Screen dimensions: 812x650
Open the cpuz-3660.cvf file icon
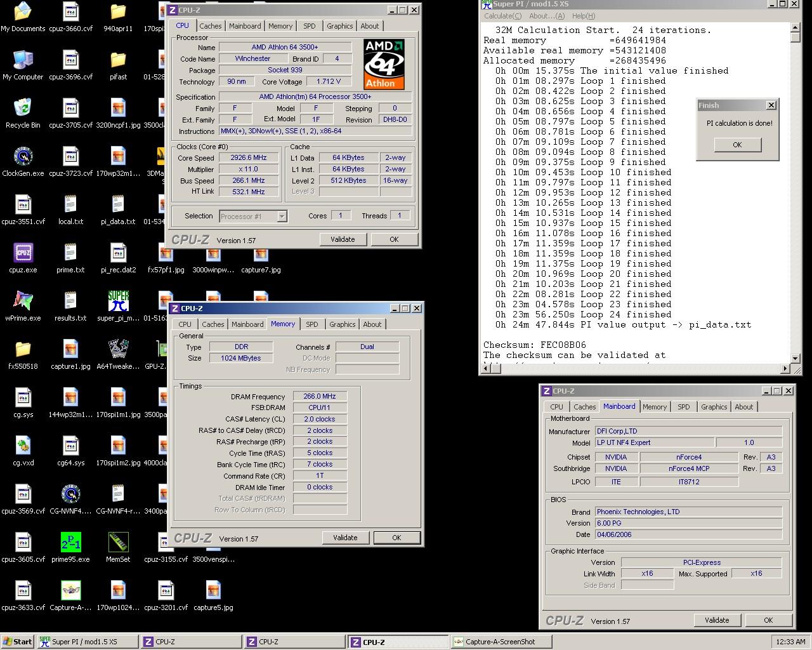point(70,17)
